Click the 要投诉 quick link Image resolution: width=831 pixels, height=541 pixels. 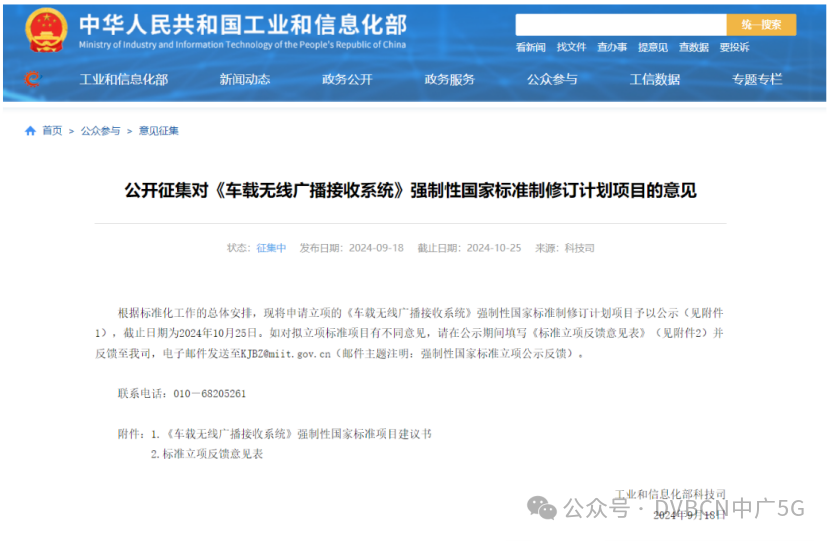click(x=734, y=47)
